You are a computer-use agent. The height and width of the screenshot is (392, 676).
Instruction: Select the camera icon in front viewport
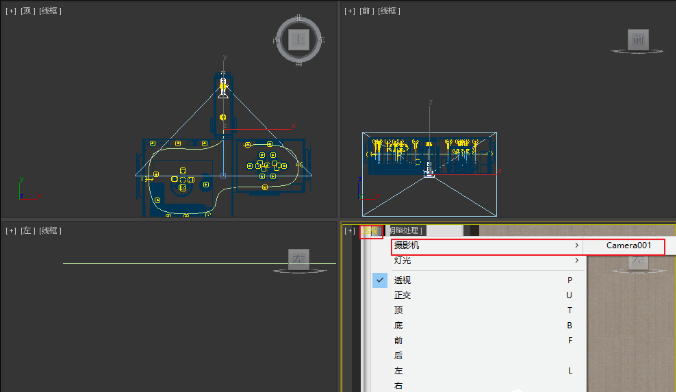coord(429,170)
